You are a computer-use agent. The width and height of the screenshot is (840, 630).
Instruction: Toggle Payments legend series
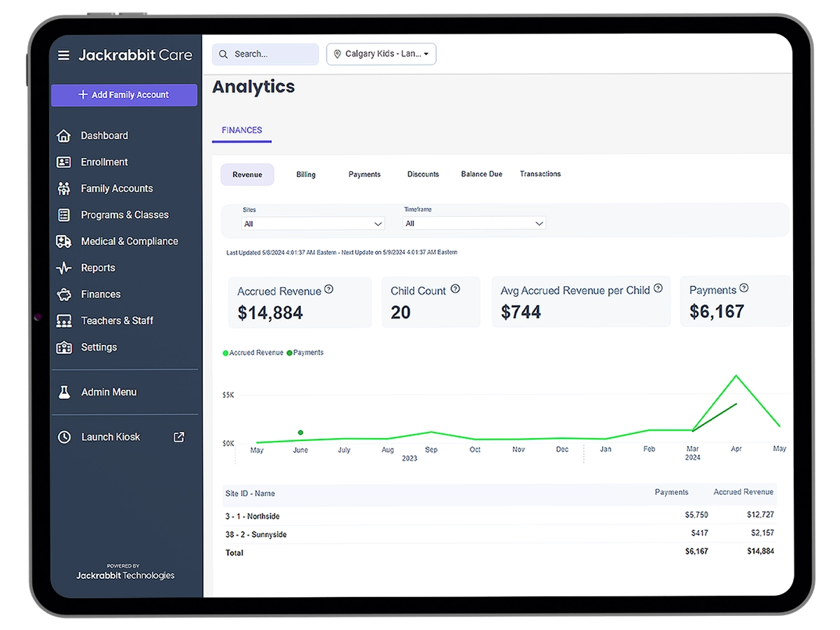305,353
